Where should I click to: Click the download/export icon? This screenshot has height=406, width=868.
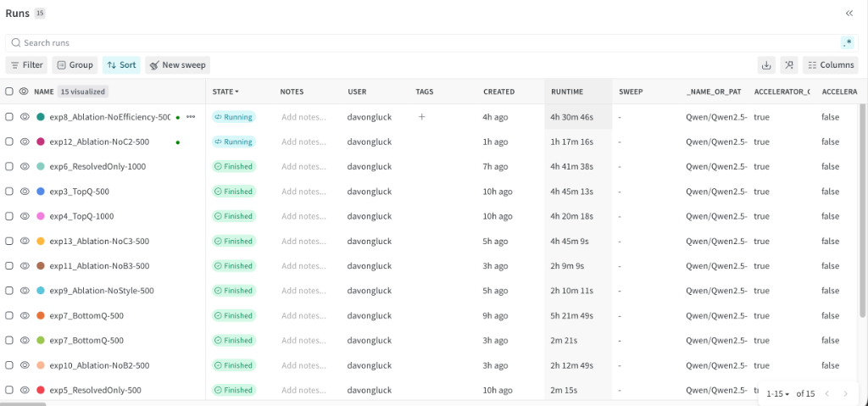point(766,64)
